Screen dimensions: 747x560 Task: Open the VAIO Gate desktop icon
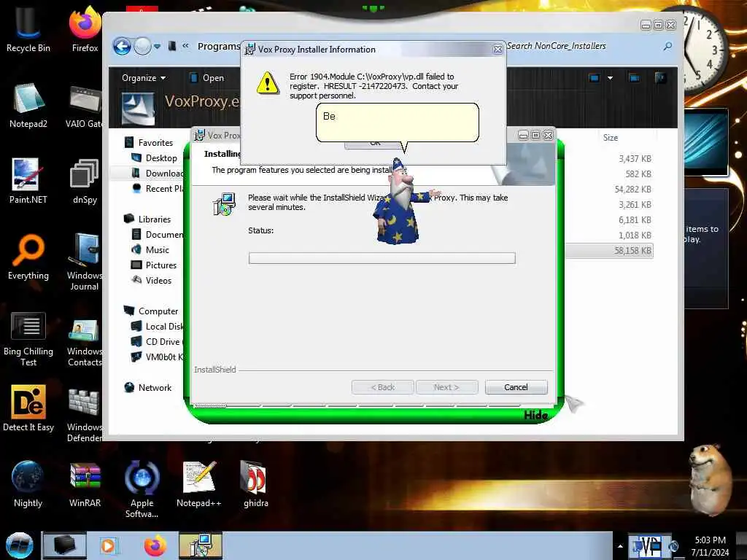85,106
